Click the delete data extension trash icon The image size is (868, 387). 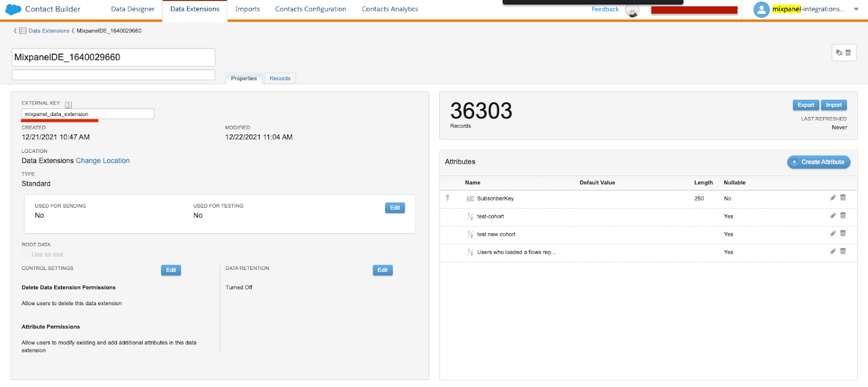(848, 53)
